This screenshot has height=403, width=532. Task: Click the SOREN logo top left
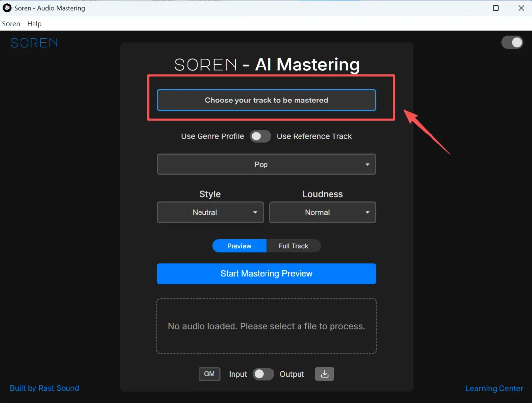[34, 43]
